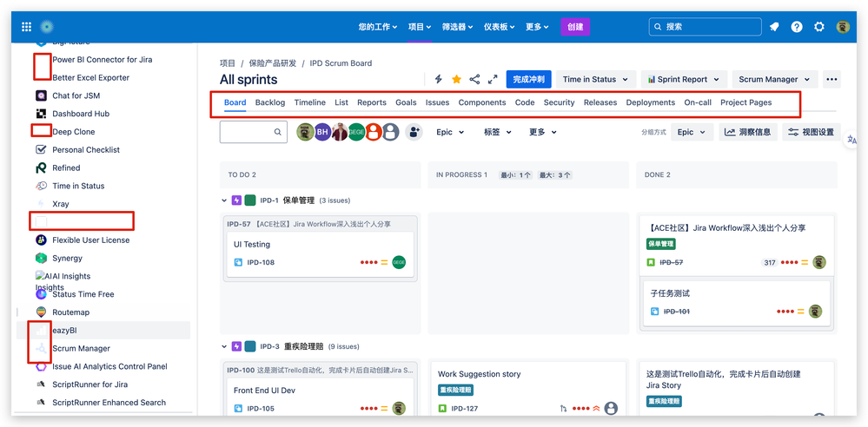Toggle the star favorite icon for board

pyautogui.click(x=456, y=79)
